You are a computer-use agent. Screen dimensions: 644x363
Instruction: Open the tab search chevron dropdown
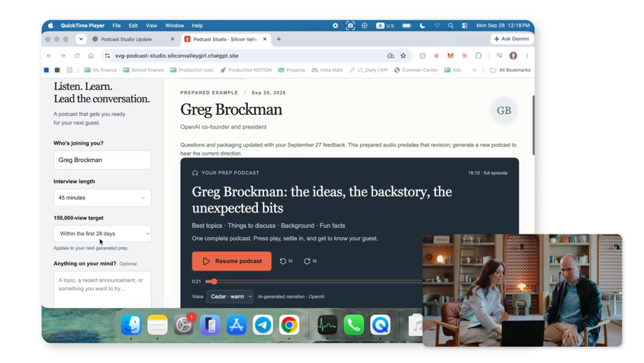(x=81, y=39)
